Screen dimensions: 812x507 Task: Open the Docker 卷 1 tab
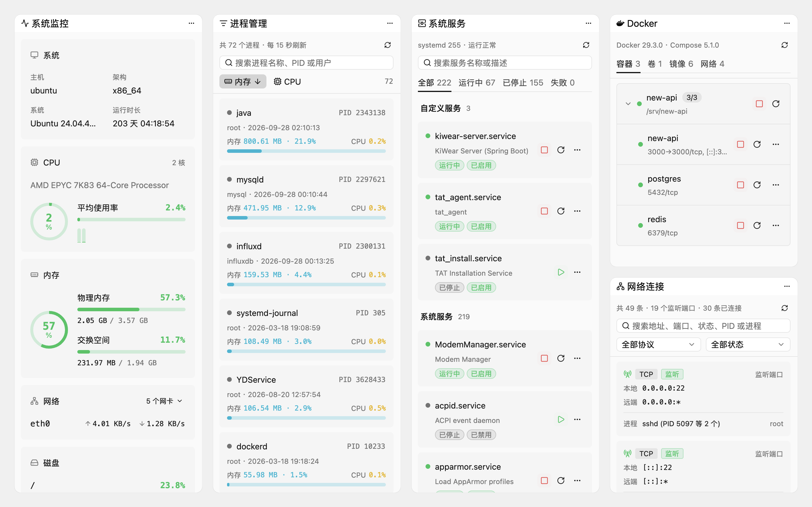pos(655,64)
